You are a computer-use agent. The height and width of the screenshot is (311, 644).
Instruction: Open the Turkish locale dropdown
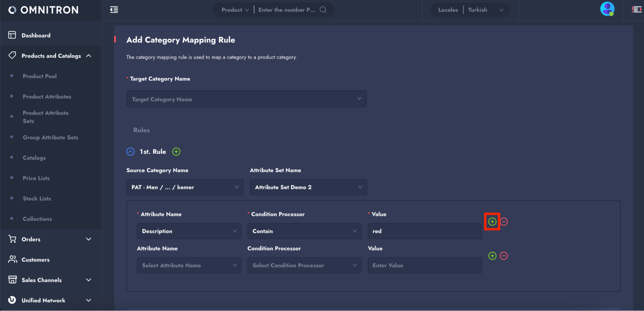(485, 10)
